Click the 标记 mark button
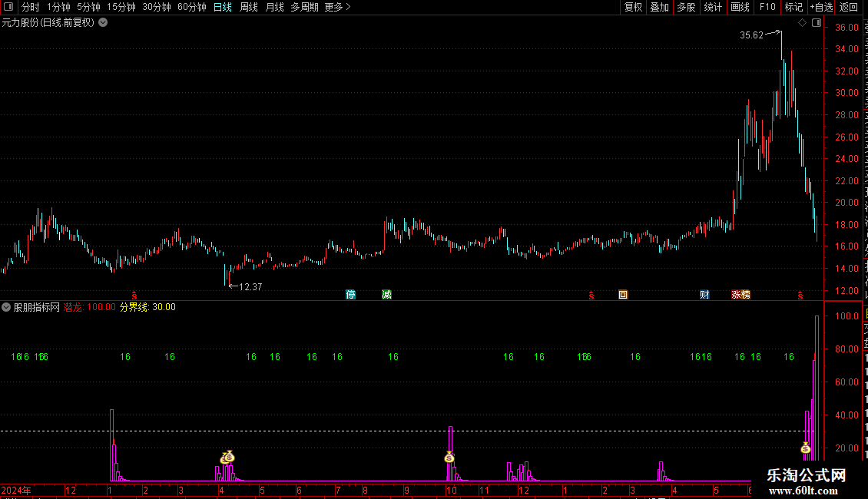This screenshot has width=868, height=499. tap(793, 7)
